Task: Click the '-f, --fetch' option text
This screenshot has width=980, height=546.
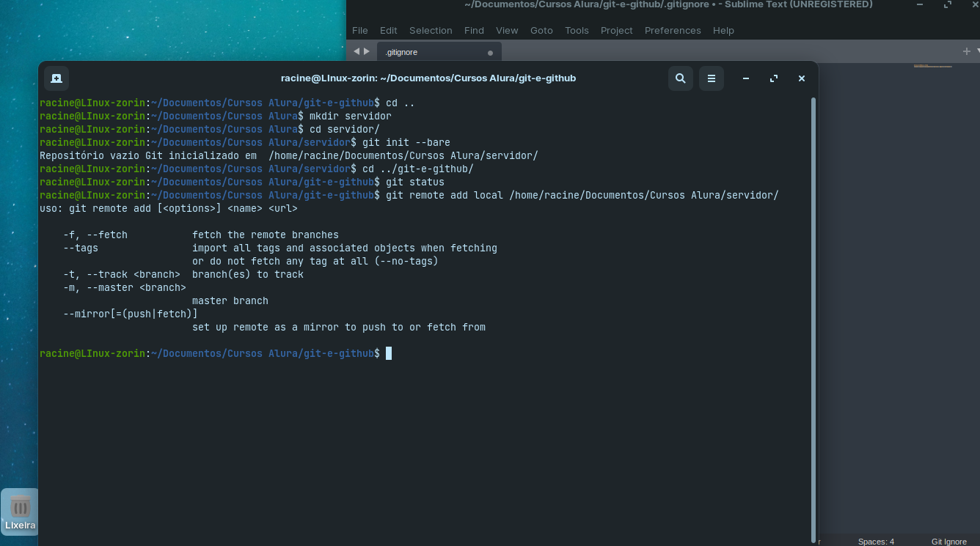Action: [95, 235]
